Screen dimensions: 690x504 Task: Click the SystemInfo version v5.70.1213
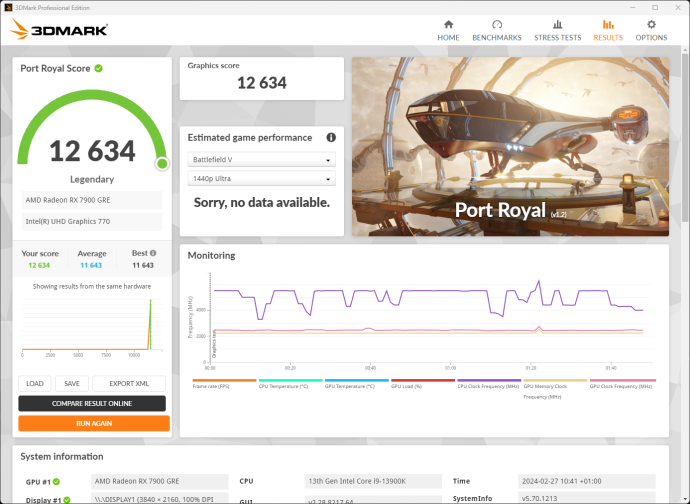click(587, 498)
